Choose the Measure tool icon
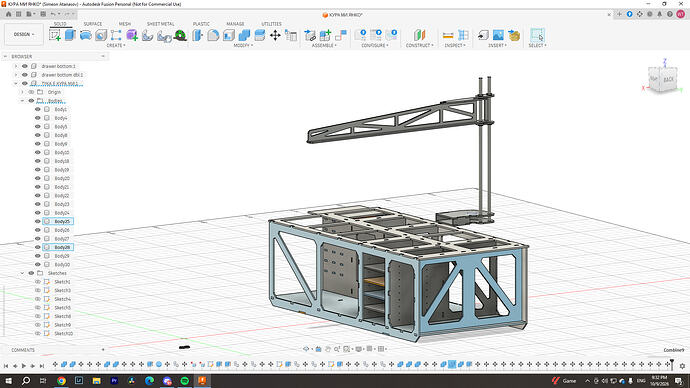Viewport: 690px width, 388px height. click(x=448, y=35)
